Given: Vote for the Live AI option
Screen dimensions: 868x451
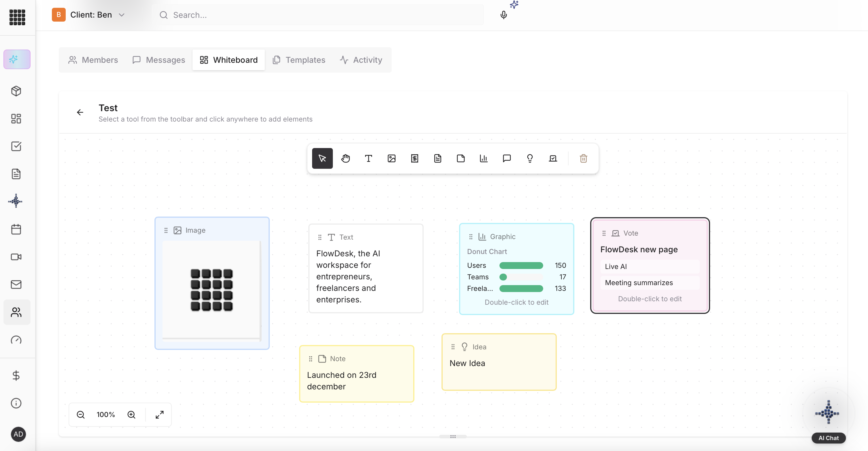Looking at the screenshot, I should [x=650, y=266].
